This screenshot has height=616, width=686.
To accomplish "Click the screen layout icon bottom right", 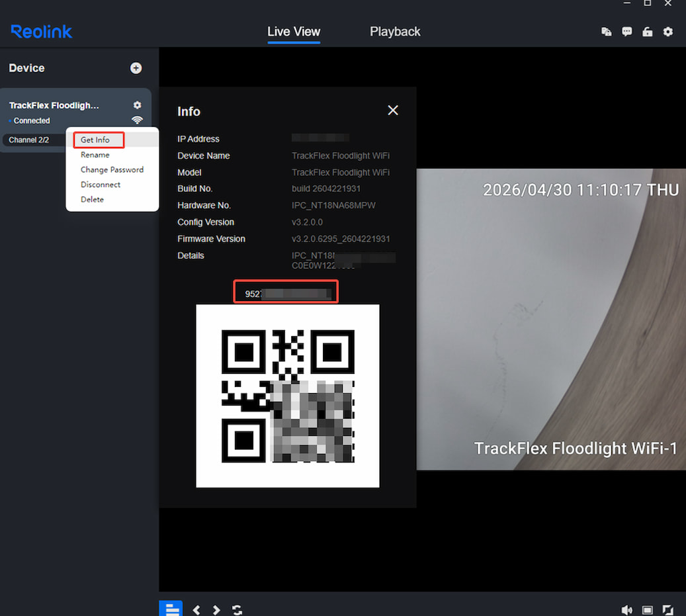I will tap(648, 610).
